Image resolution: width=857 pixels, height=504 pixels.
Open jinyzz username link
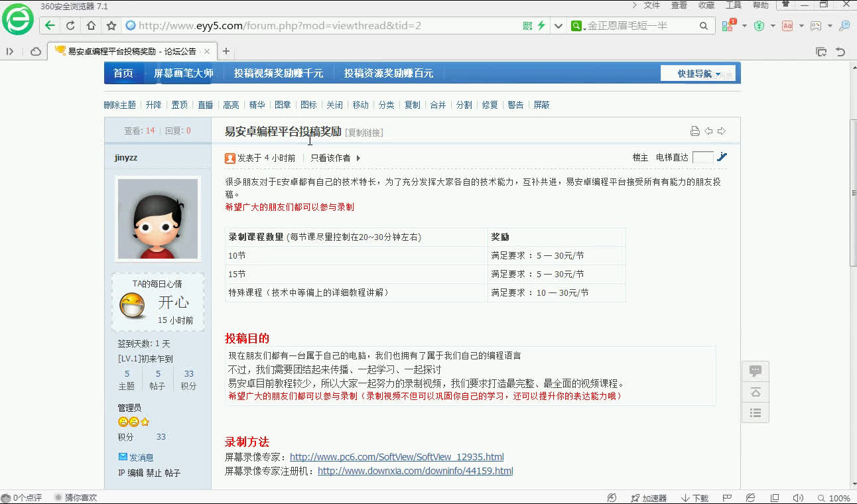click(126, 158)
